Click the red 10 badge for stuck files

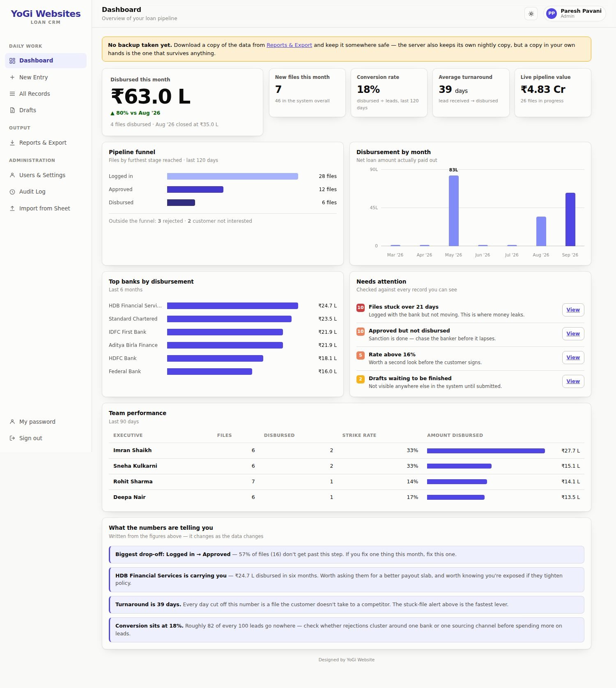[x=361, y=307]
